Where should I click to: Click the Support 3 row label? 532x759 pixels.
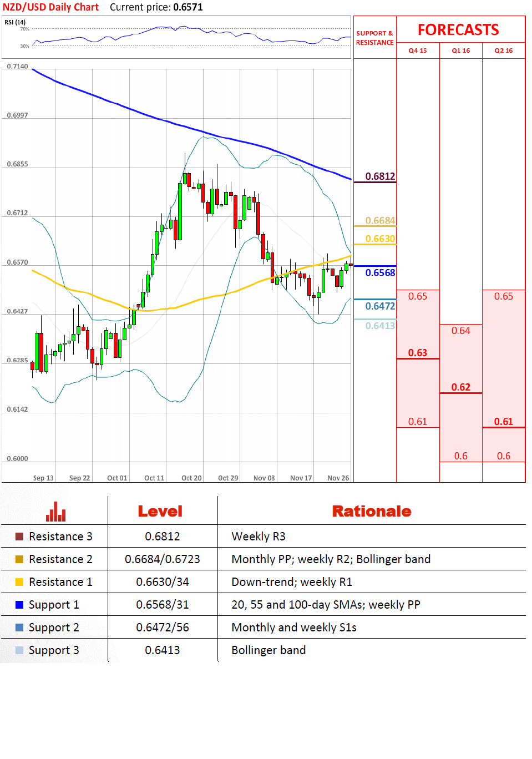pos(54,651)
